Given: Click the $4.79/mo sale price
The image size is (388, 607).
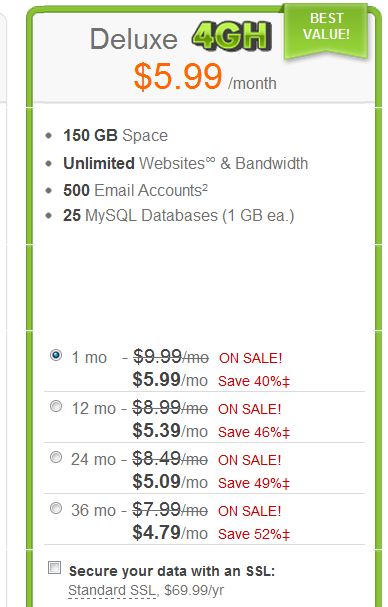Looking at the screenshot, I should click(170, 533).
